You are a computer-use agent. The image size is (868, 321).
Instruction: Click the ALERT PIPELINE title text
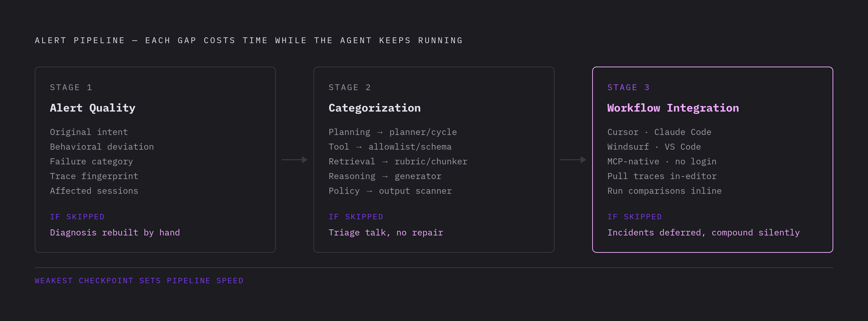[249, 40]
